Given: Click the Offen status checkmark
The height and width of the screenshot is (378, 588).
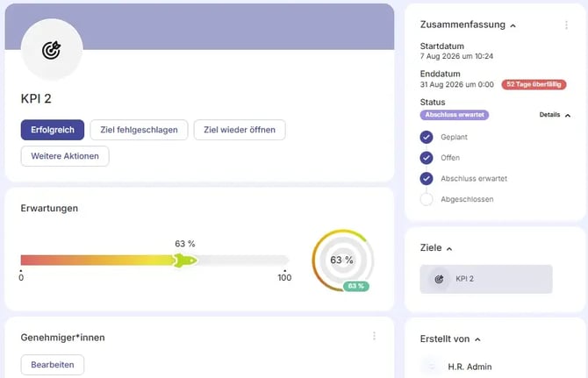Looking at the screenshot, I should click(427, 158).
